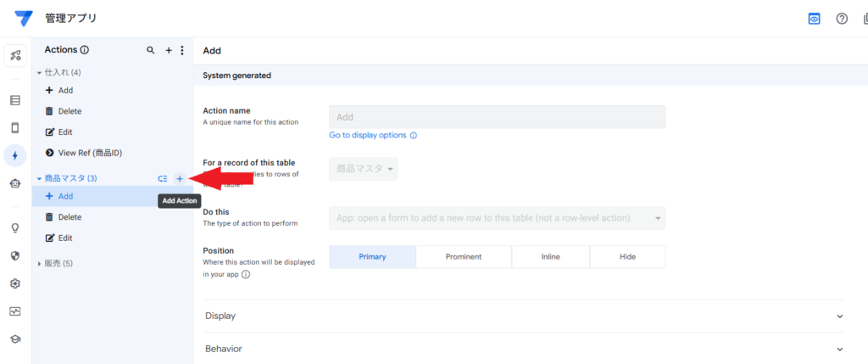868x364 pixels.
Task: Open Automation bot icon in sidebar
Action: (x=15, y=183)
